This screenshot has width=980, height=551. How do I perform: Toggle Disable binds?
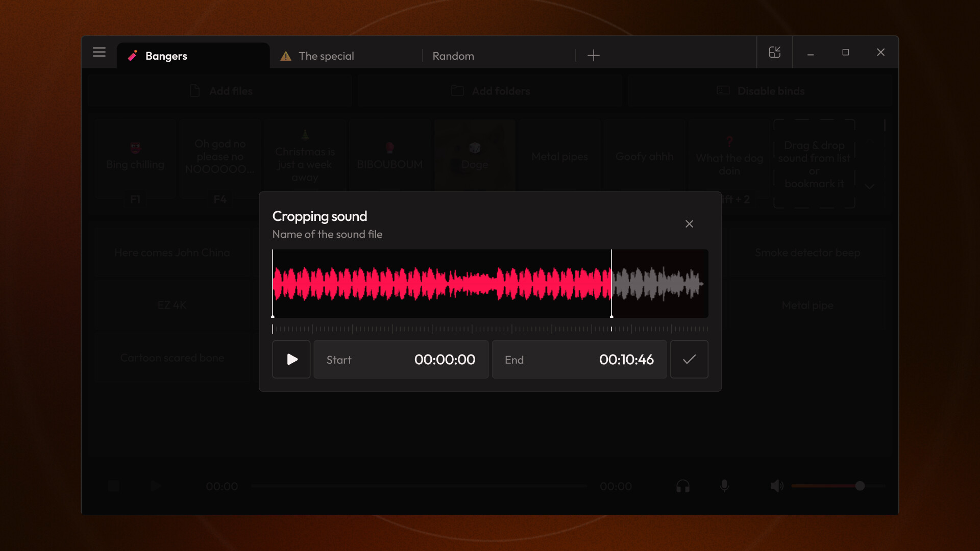click(761, 91)
